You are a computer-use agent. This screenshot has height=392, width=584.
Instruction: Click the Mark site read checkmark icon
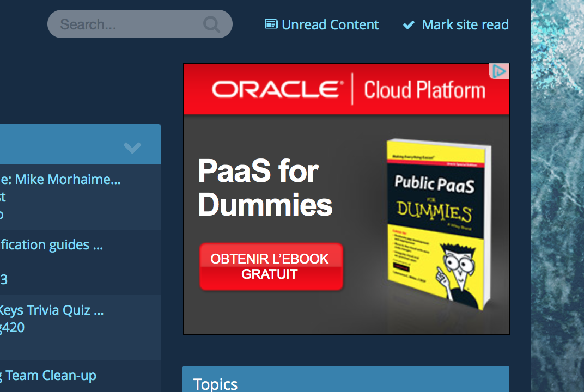(x=409, y=25)
